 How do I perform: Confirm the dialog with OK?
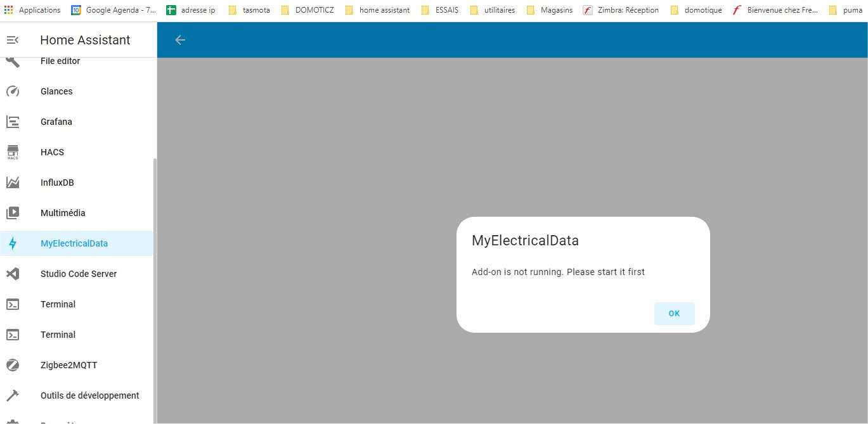tap(674, 314)
